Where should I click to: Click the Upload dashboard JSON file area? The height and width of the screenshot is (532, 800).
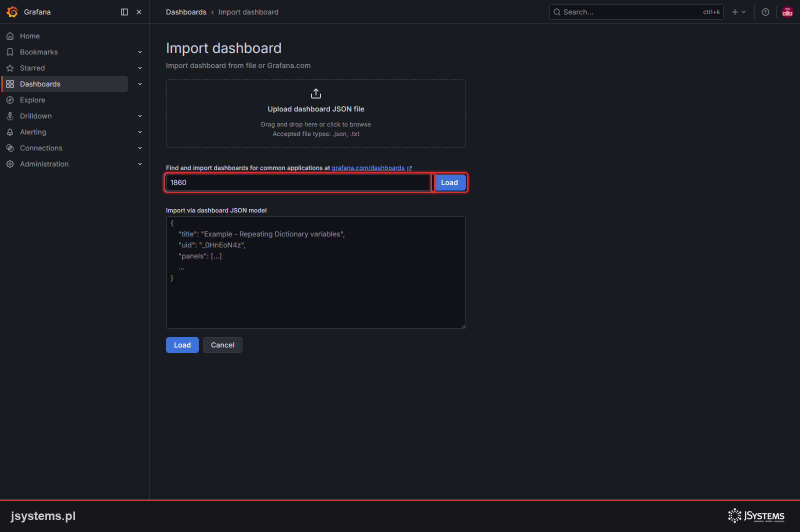tap(316, 113)
